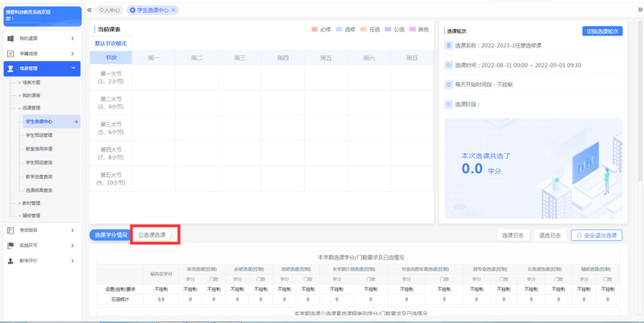Open the 公选课选课 tab
Image resolution: width=644 pixels, height=323 pixels.
pyautogui.click(x=156, y=235)
